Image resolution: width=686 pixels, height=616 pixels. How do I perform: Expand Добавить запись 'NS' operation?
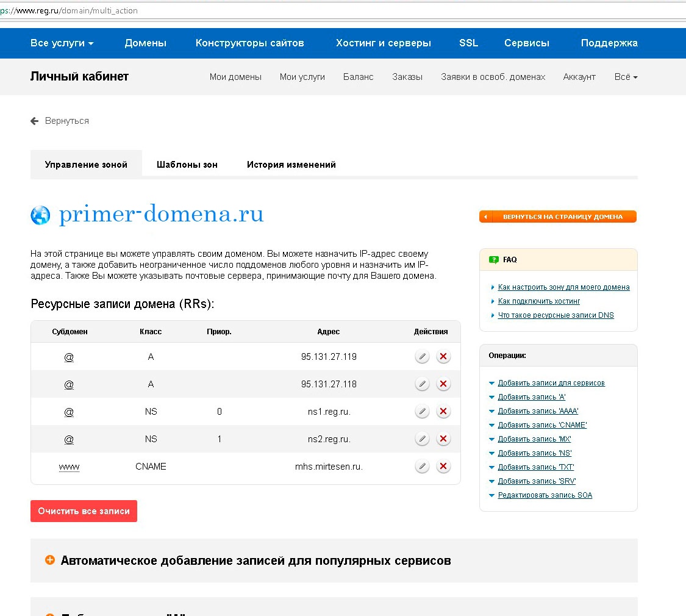[535, 453]
